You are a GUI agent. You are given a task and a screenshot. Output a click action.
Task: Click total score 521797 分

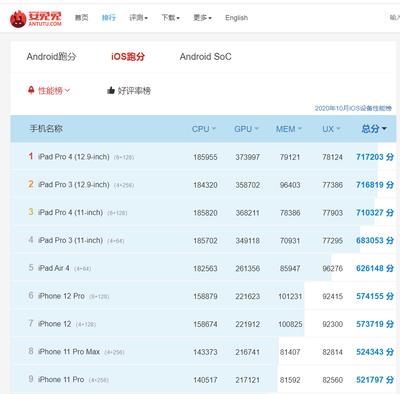click(375, 380)
